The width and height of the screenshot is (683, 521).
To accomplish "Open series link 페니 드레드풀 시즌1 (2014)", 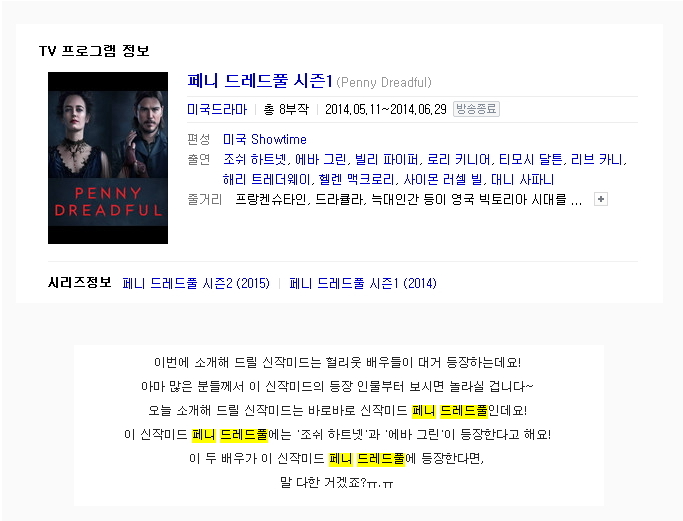I will [x=363, y=284].
